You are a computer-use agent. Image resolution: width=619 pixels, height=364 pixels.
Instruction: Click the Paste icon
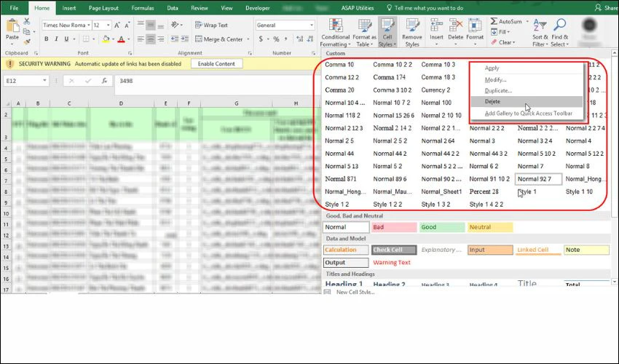coord(12,26)
